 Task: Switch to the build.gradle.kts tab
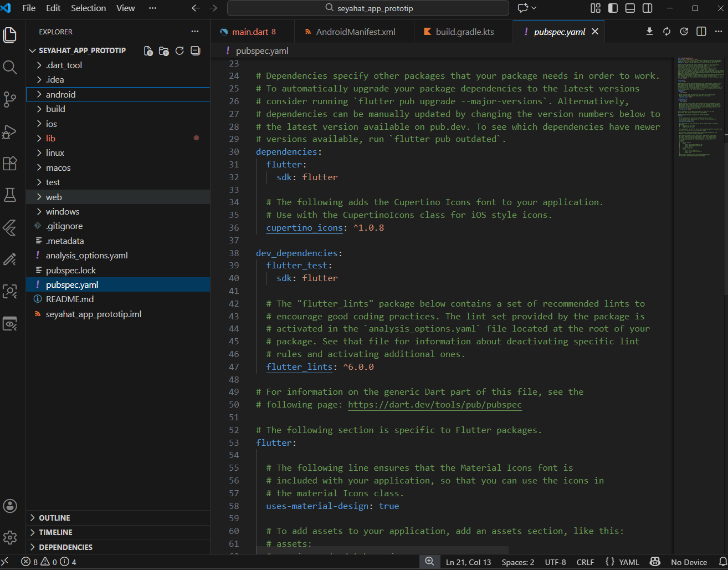[464, 32]
